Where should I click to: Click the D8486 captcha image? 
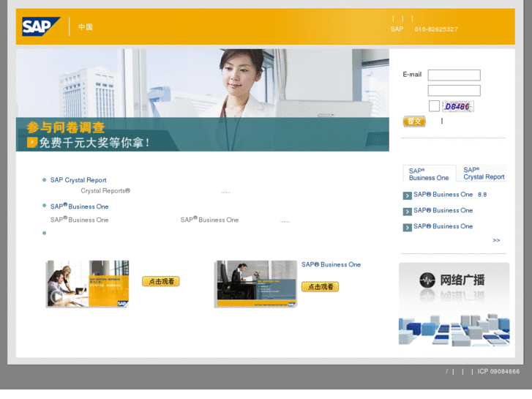tap(457, 107)
